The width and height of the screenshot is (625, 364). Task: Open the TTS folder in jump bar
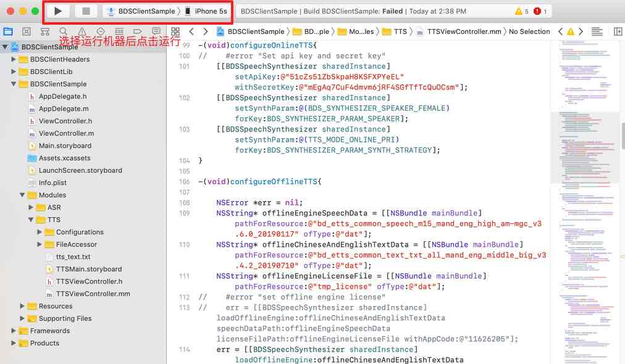(394, 31)
